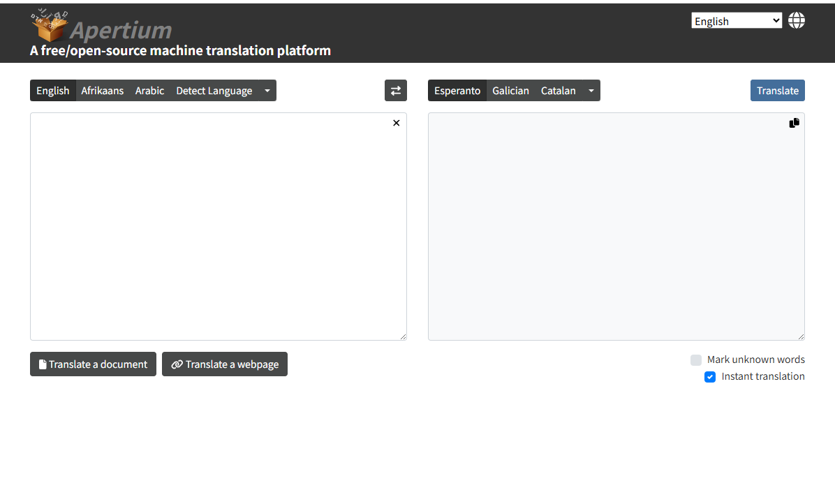This screenshot has width=835, height=504.
Task: Open the interface language dropdown showing English
Action: [x=737, y=21]
